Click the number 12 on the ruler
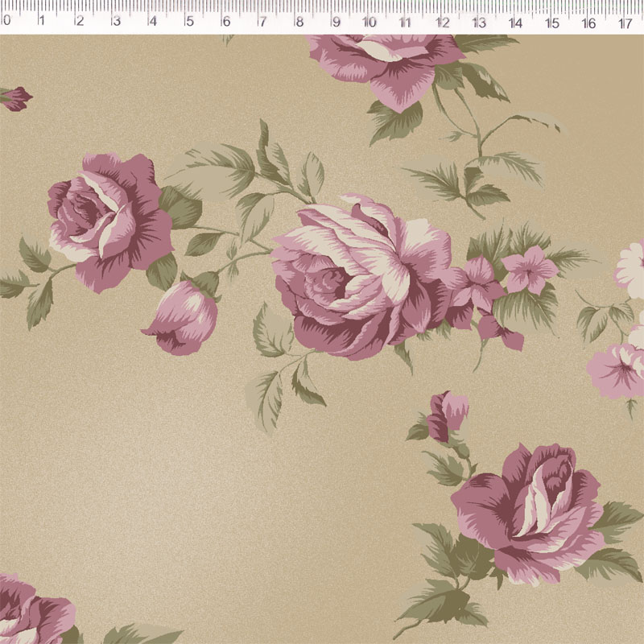Image resolution: width=644 pixels, height=644 pixels. 442,22
